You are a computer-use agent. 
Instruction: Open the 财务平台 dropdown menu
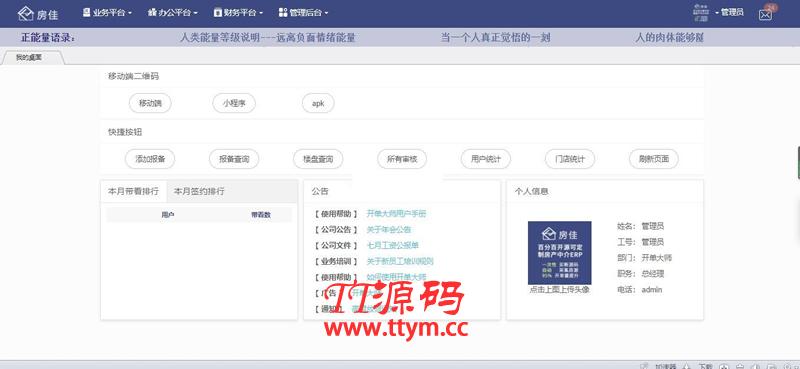[238, 13]
